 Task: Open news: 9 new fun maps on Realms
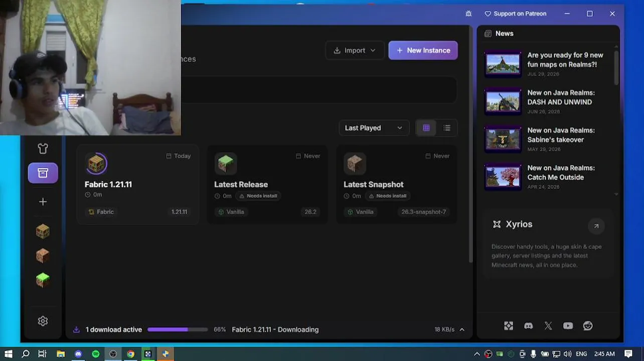click(x=565, y=60)
